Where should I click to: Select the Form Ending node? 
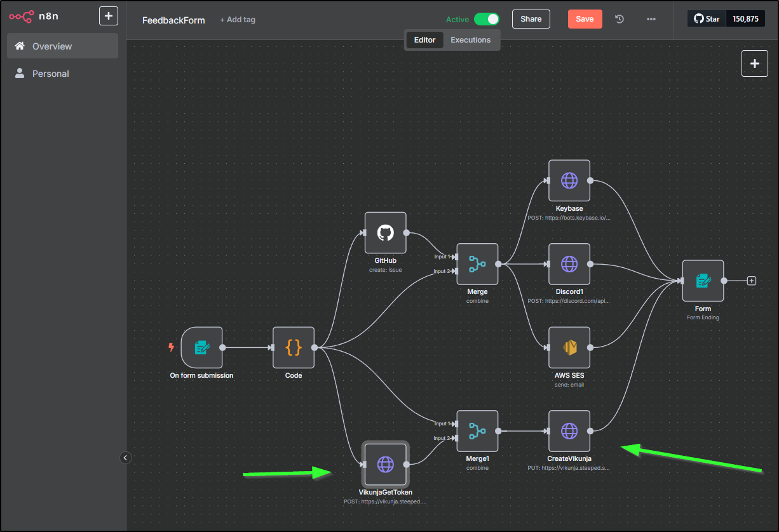(703, 281)
